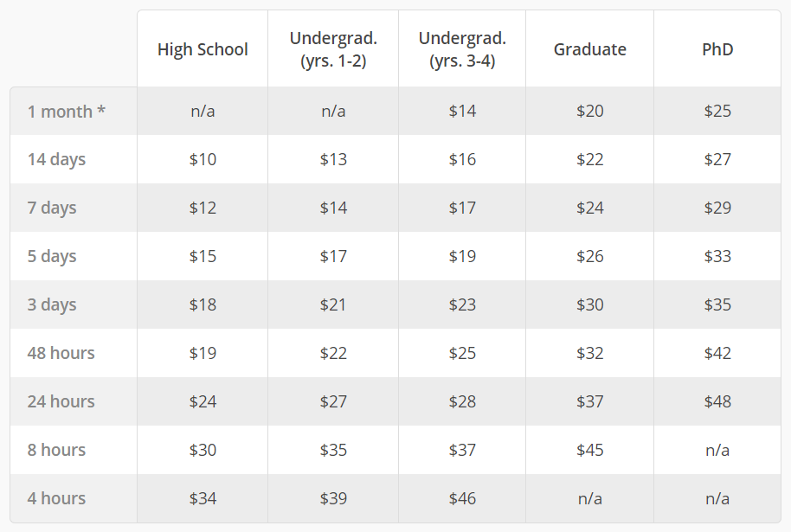
Task: Select the Graduate column header
Action: coord(589,49)
